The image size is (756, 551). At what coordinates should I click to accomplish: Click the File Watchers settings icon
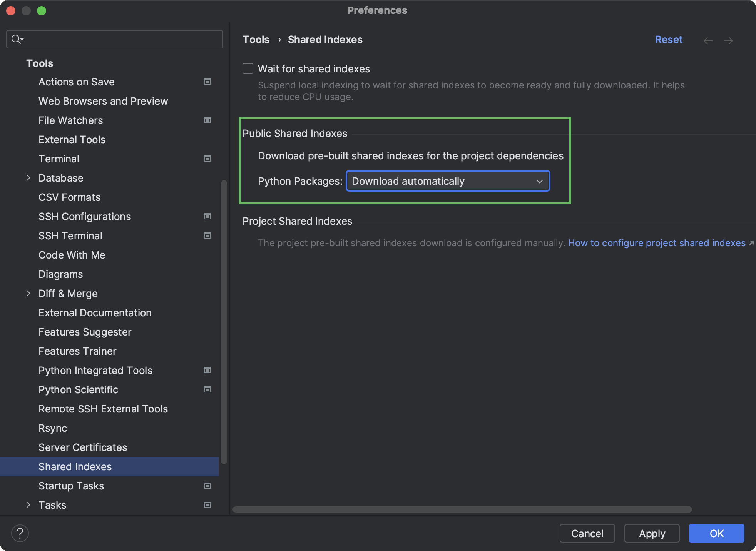(x=208, y=120)
